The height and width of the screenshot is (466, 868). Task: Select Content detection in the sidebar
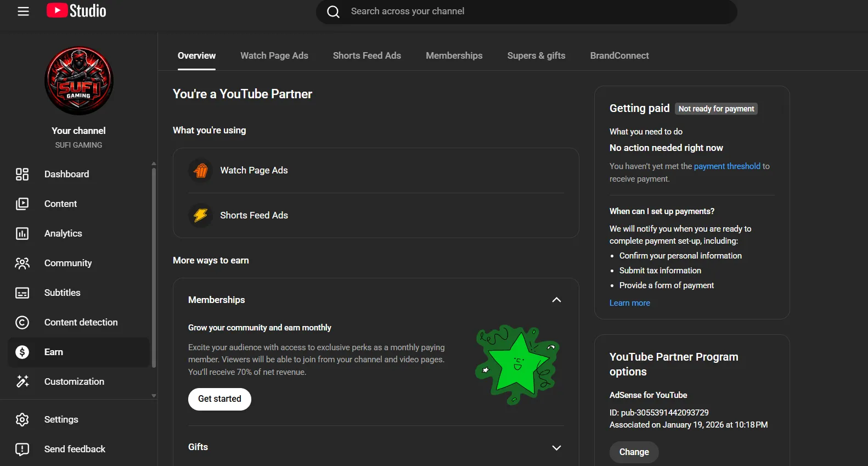click(79, 322)
